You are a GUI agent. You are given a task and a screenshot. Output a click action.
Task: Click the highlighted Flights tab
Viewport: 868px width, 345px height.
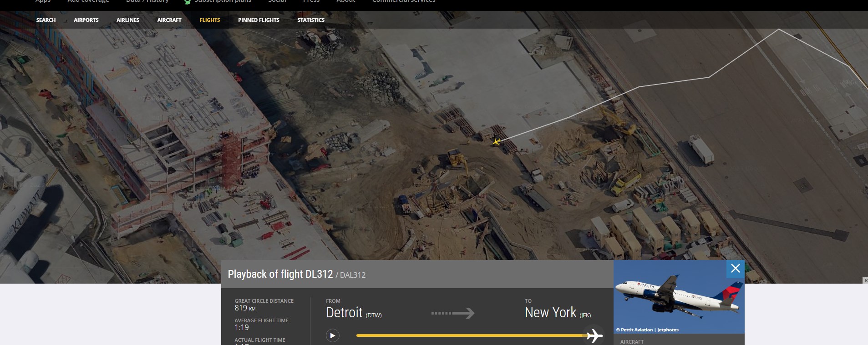point(210,20)
